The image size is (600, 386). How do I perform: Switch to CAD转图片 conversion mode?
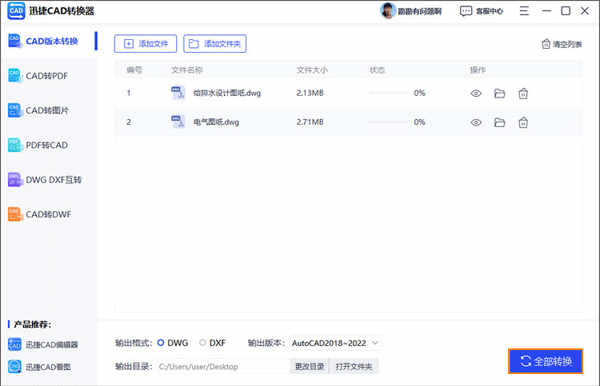click(x=38, y=111)
